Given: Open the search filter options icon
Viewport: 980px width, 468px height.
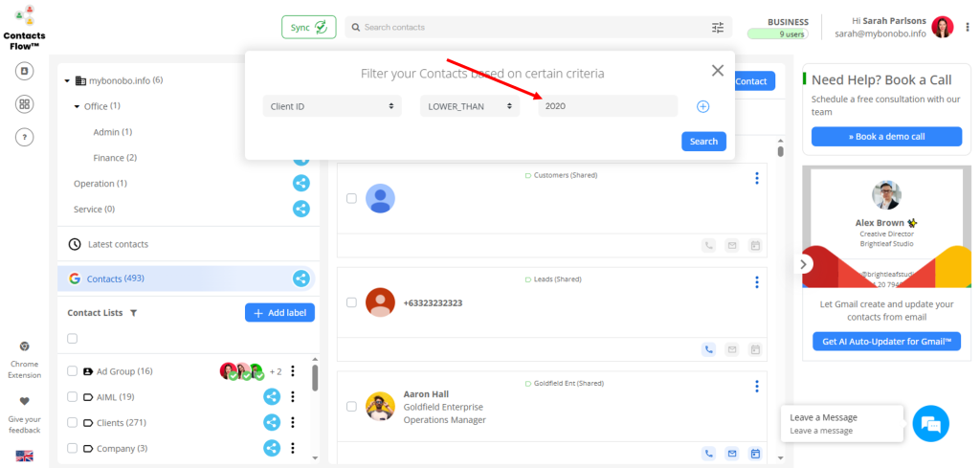Looking at the screenshot, I should (x=718, y=28).
